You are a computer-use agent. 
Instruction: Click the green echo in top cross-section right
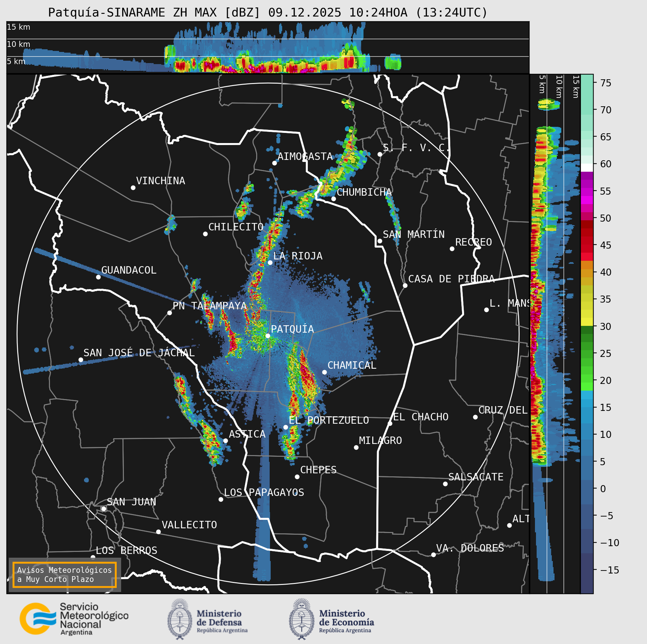[x=393, y=62]
